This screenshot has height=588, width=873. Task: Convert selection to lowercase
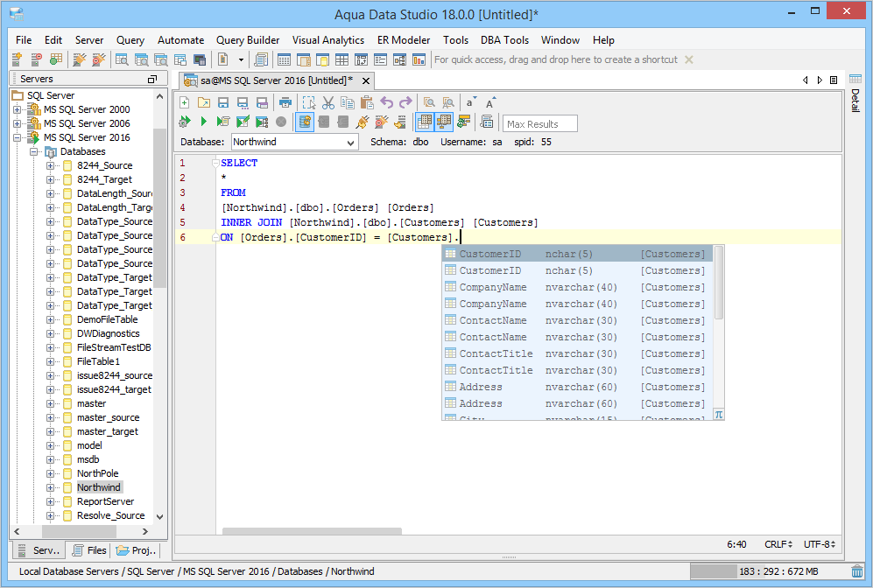tap(471, 102)
